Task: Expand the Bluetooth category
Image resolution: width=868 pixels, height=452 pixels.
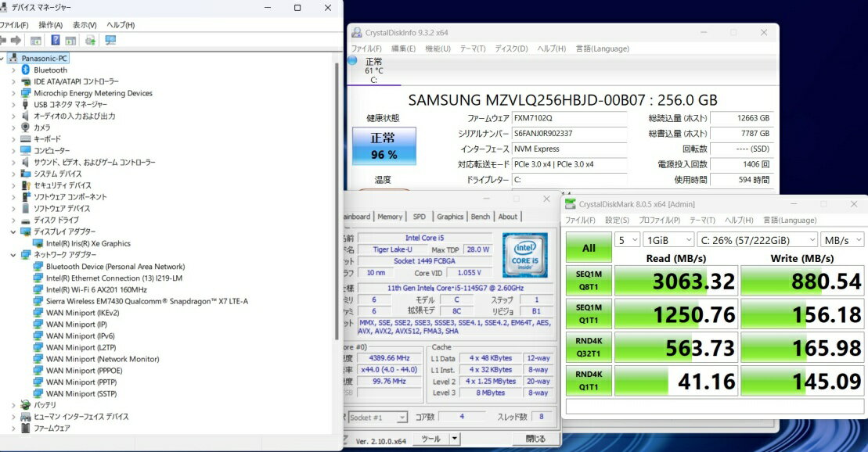Action: [x=13, y=70]
